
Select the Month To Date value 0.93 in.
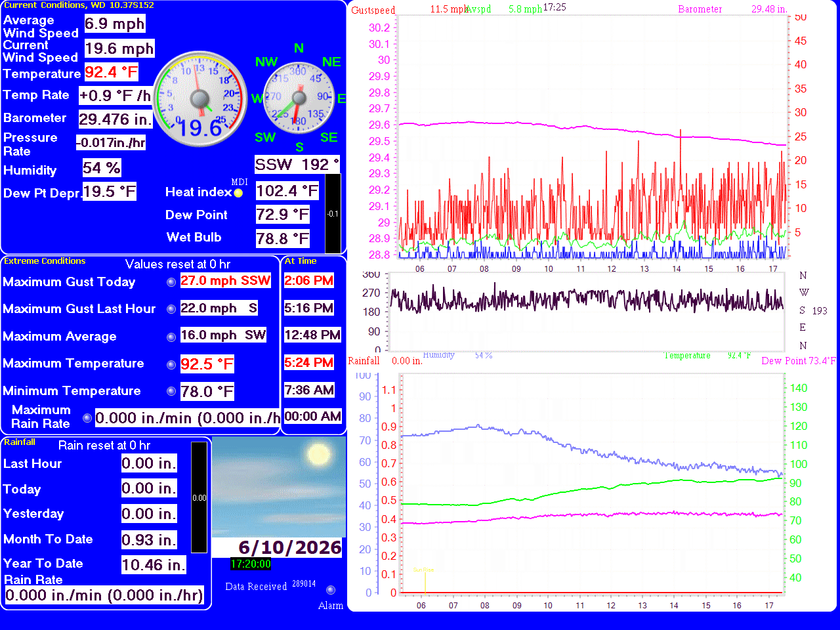point(149,539)
